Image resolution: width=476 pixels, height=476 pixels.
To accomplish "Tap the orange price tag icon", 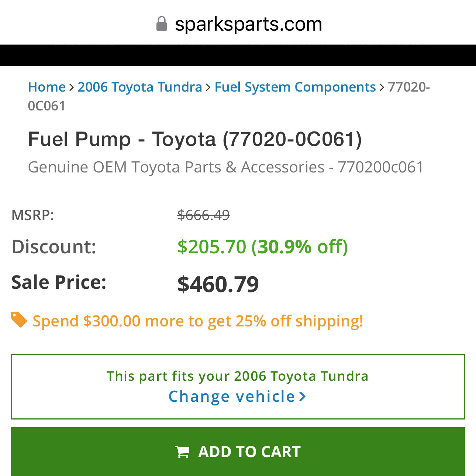I will click(x=19, y=320).
